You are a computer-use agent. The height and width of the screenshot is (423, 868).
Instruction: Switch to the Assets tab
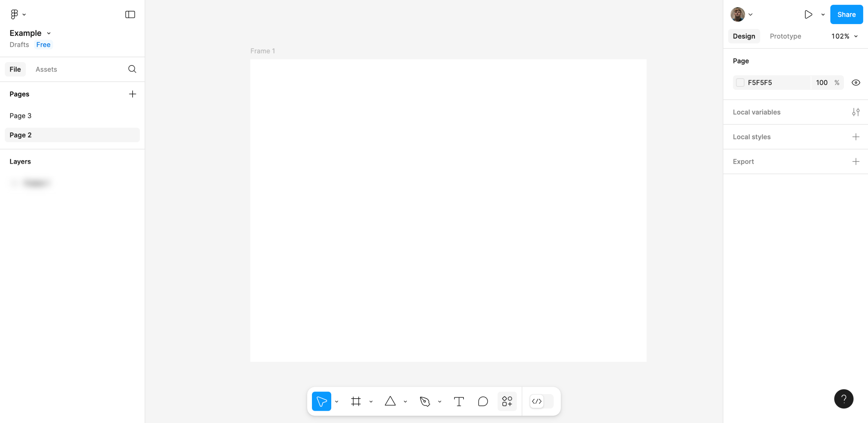click(46, 69)
